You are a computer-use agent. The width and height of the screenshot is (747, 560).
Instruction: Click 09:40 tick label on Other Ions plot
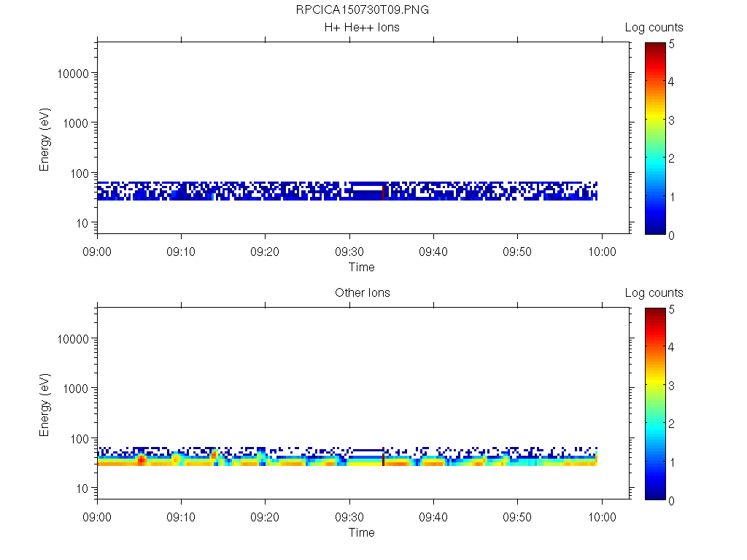[433, 517]
